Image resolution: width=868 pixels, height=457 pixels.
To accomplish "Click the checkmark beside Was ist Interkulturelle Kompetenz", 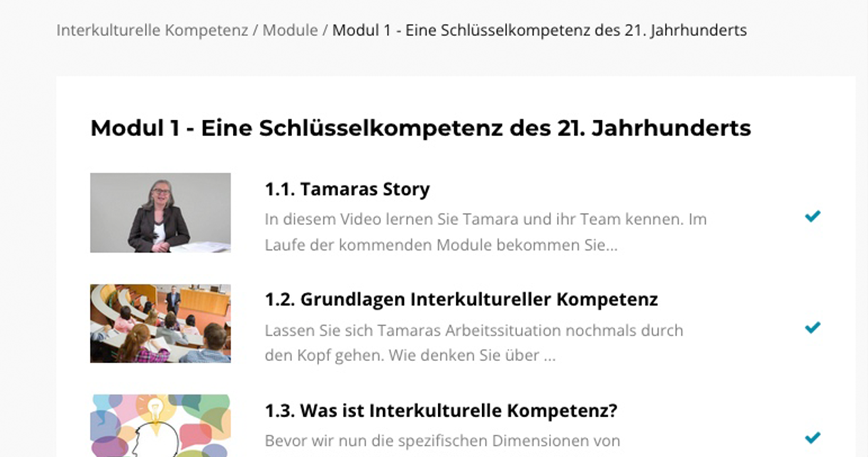I will click(812, 437).
